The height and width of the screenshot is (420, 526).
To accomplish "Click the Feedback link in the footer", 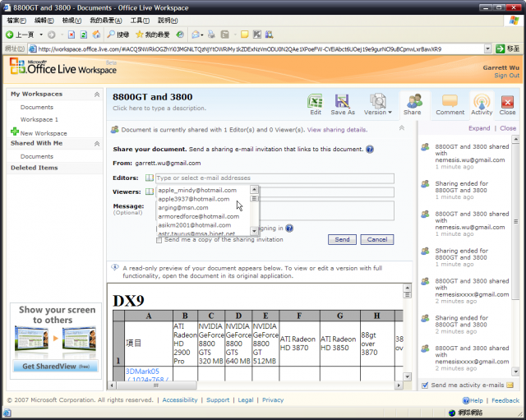I will coord(505,400).
